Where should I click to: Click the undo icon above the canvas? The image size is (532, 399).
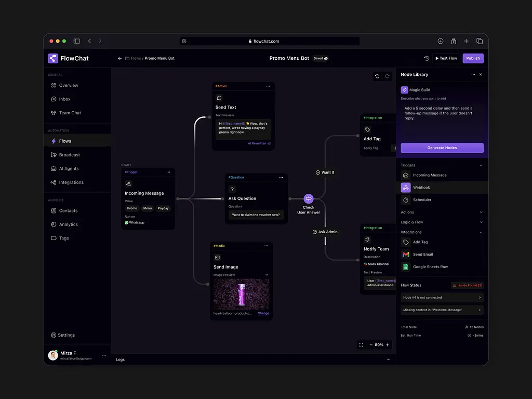tap(377, 76)
